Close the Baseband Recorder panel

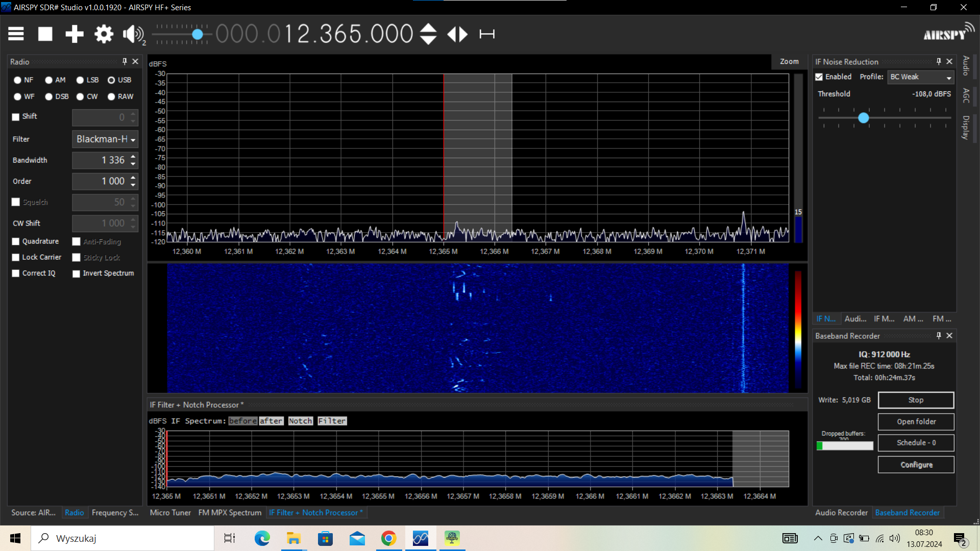coord(949,336)
